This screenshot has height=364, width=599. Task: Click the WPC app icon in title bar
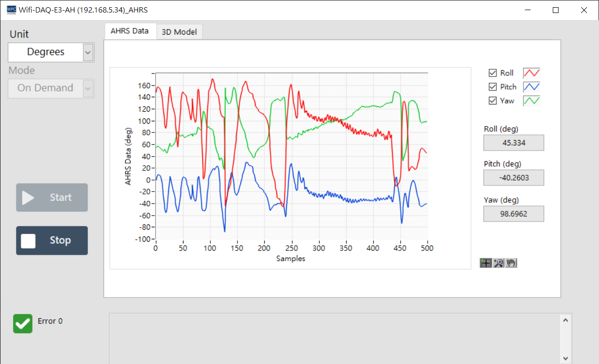click(11, 10)
